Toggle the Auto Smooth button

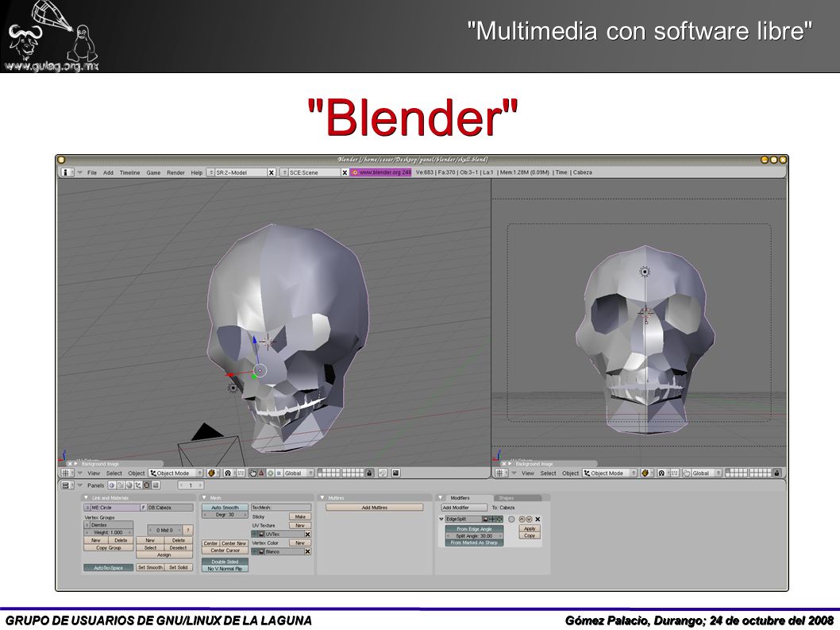[225, 507]
